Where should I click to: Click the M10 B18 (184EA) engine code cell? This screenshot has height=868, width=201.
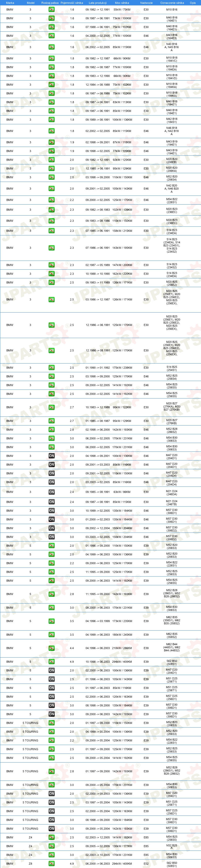(172, 68)
